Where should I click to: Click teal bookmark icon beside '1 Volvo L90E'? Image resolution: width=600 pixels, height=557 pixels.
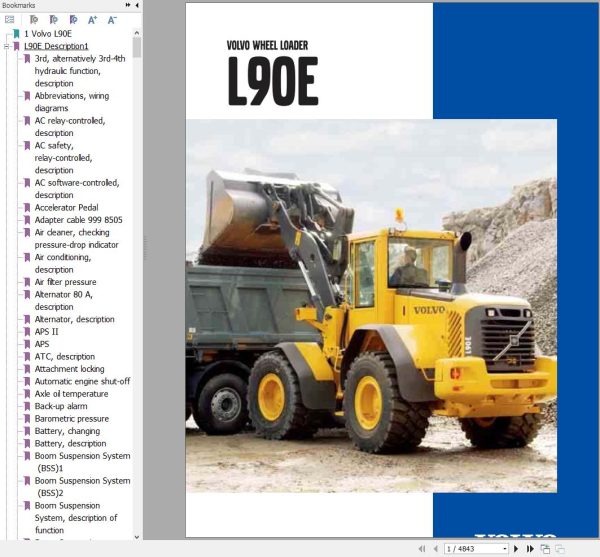[x=16, y=34]
